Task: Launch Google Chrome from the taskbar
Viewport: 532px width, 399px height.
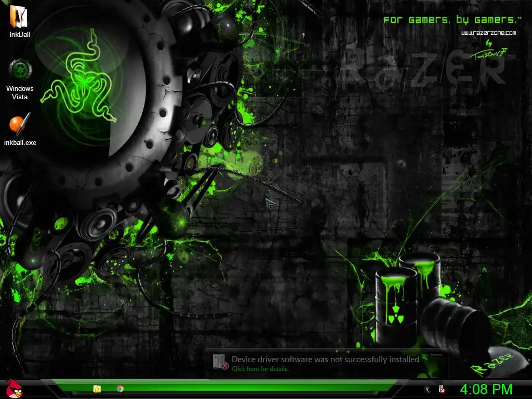Action: click(120, 389)
